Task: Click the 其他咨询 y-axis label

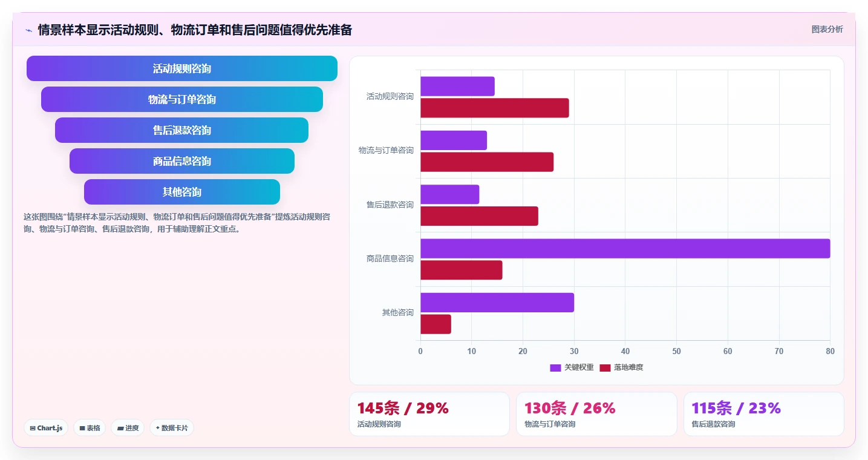Action: click(x=398, y=312)
